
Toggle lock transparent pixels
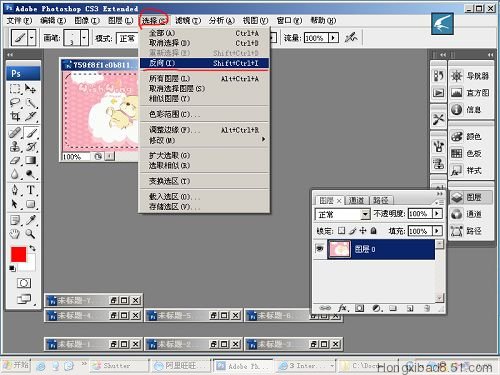point(341,231)
